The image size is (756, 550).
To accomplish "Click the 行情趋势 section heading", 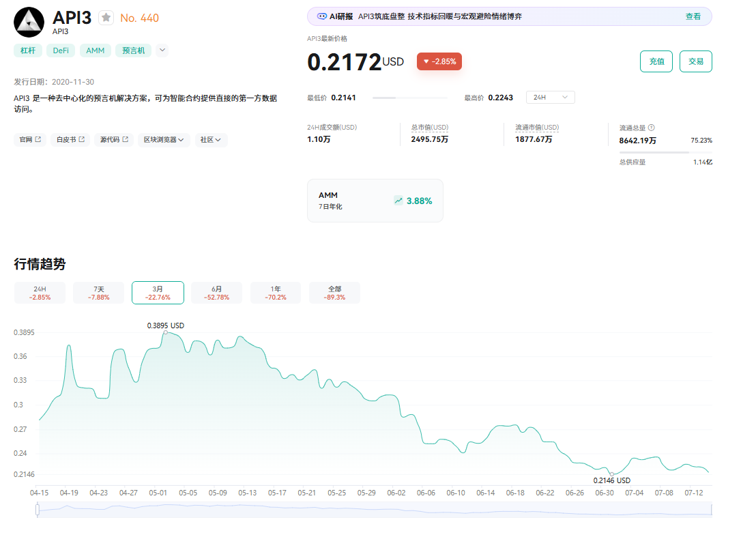I will (40, 263).
